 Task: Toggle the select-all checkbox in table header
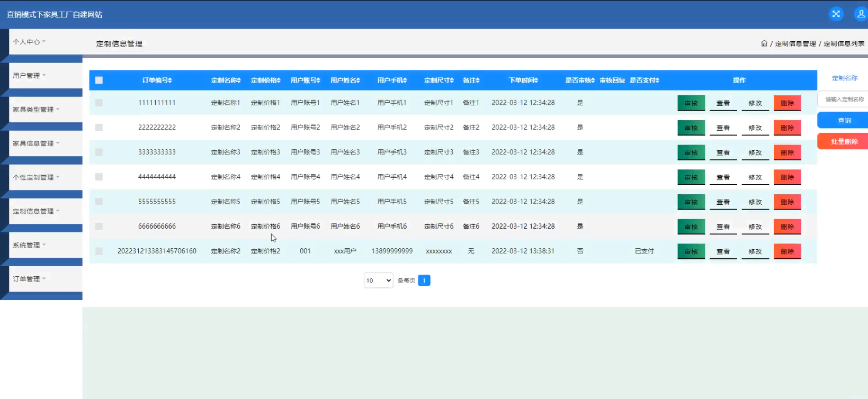[99, 80]
